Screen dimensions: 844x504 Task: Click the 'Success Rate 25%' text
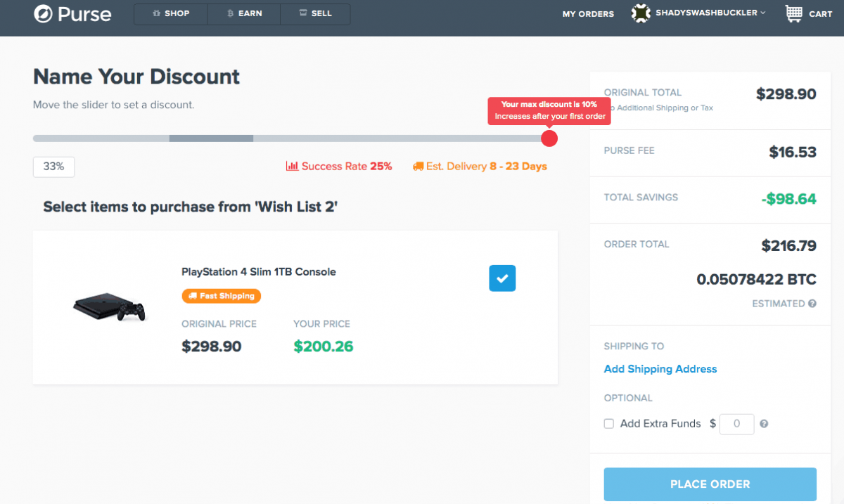[347, 167]
